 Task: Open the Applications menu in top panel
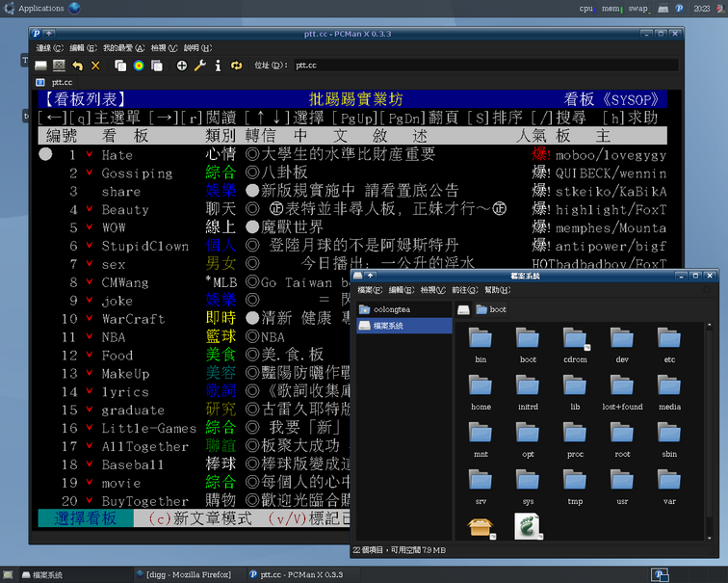[x=35, y=9]
